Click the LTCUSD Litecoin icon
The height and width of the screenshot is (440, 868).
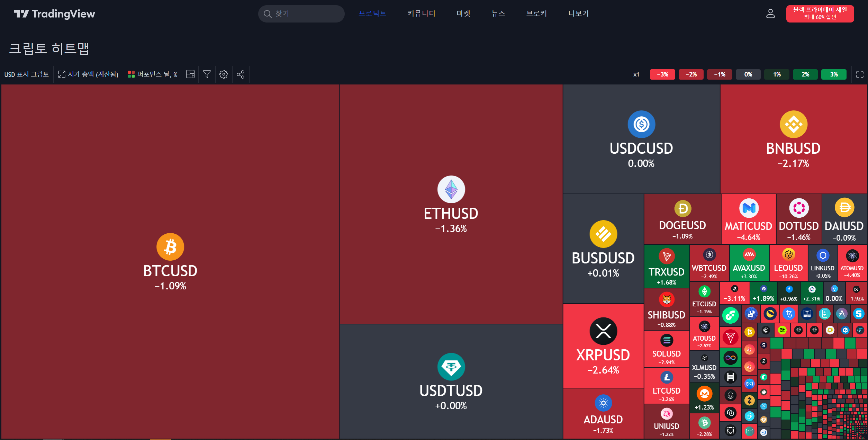667,377
